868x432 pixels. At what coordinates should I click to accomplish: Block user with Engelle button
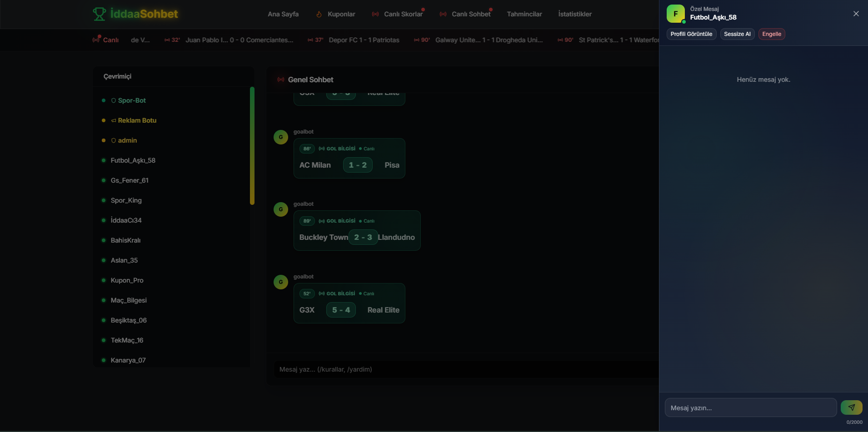[771, 34]
